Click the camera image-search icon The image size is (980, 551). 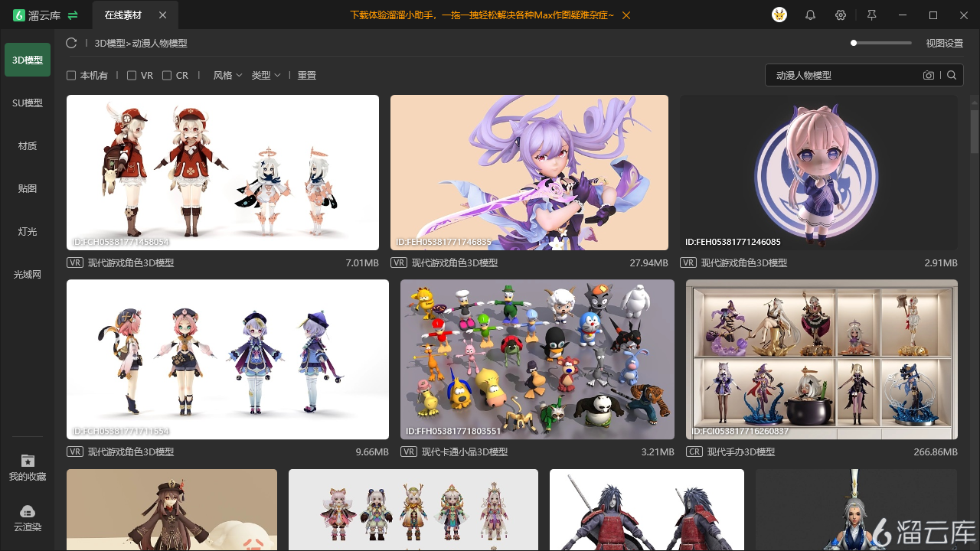(929, 75)
